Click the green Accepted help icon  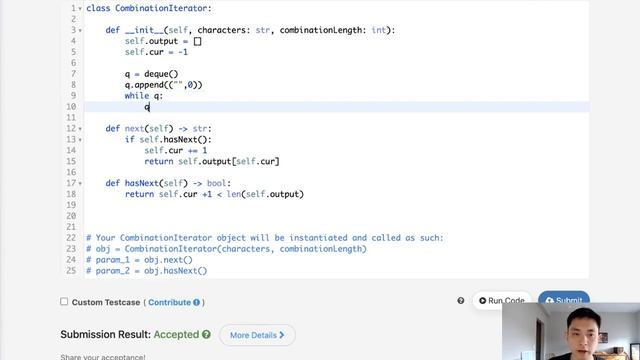pos(206,334)
